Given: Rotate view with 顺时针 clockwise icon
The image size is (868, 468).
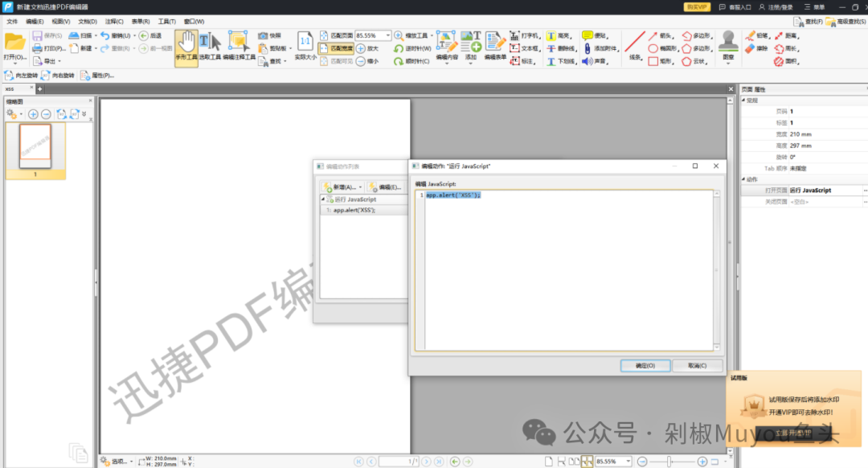Looking at the screenshot, I should click(399, 61).
